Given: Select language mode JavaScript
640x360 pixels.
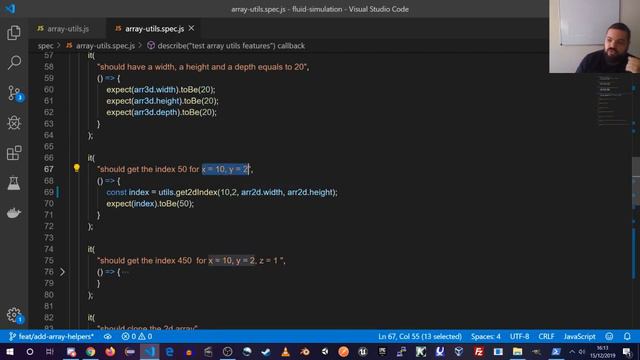Looking at the screenshot, I should pos(579,336).
